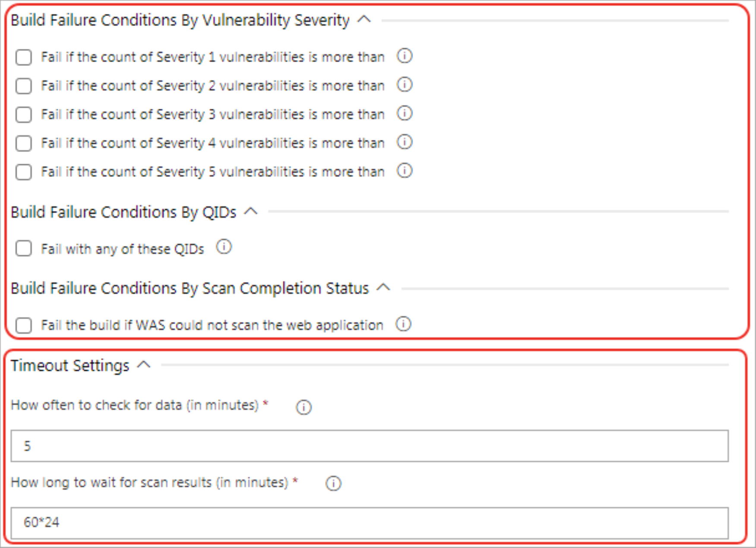
Task: Click info icon for data check frequency
Action: point(304,407)
